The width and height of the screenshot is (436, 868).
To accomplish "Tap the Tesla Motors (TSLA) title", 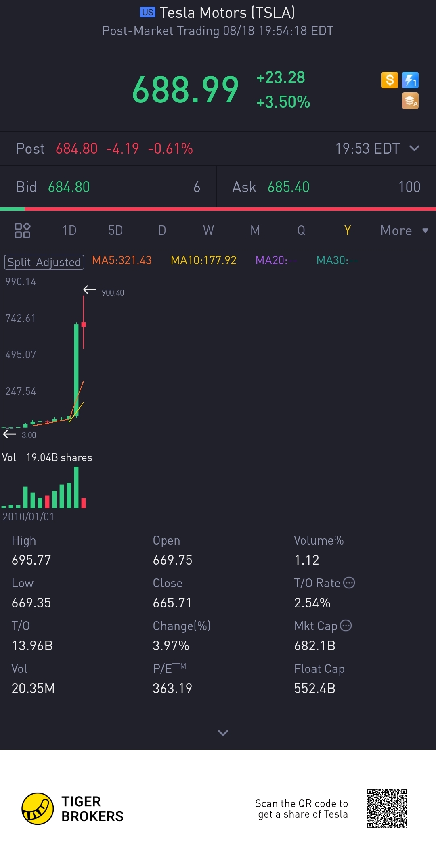I will tap(227, 13).
